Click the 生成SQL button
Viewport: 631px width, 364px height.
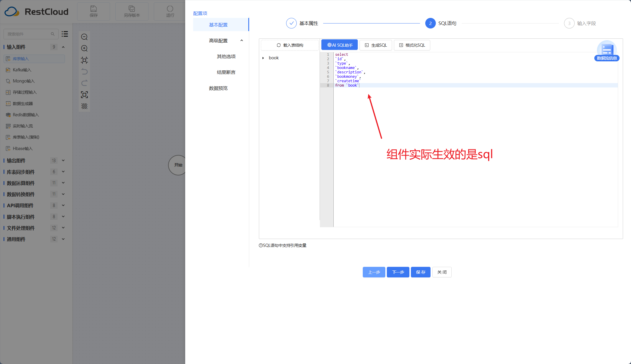[376, 45]
